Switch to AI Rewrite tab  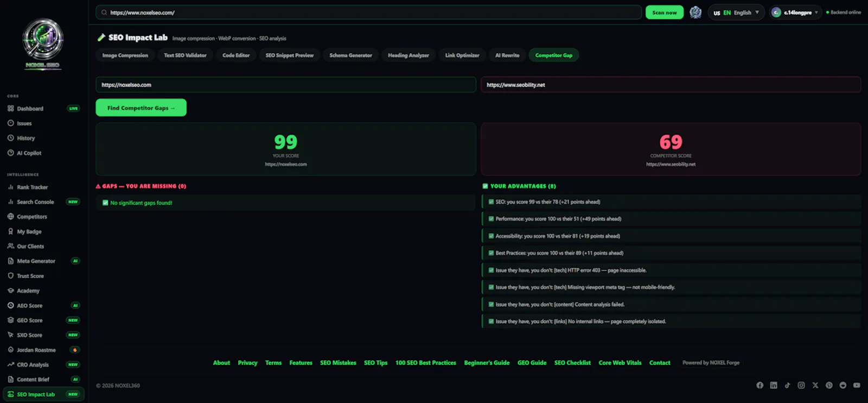point(507,55)
